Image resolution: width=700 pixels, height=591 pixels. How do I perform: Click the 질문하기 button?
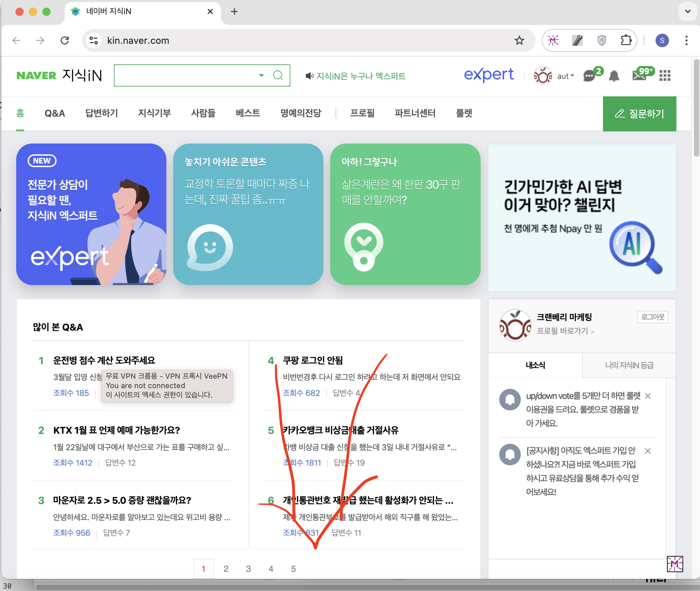click(639, 114)
